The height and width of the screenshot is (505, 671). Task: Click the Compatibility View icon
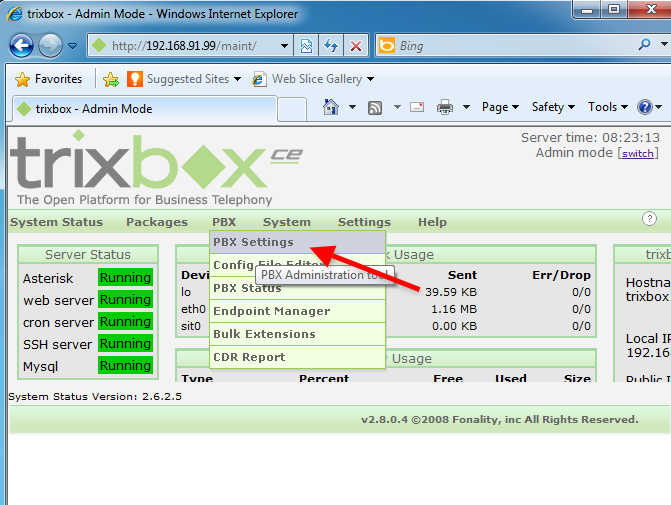point(306,45)
